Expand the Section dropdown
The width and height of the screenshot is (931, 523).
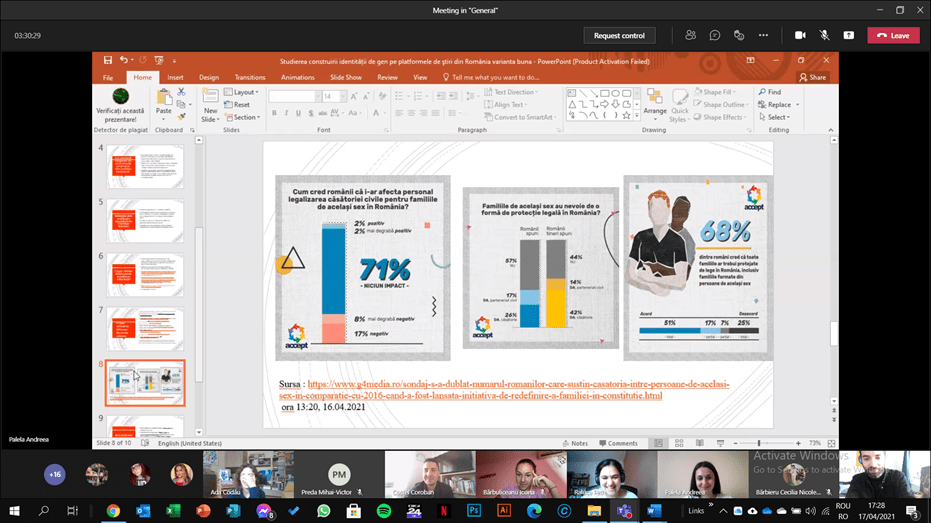click(245, 117)
